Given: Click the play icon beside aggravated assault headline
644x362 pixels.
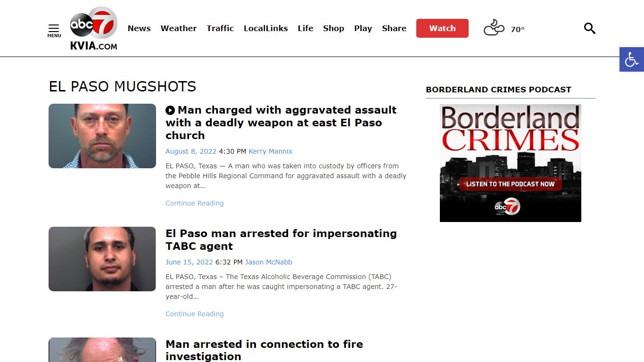Looking at the screenshot, I should point(170,110).
